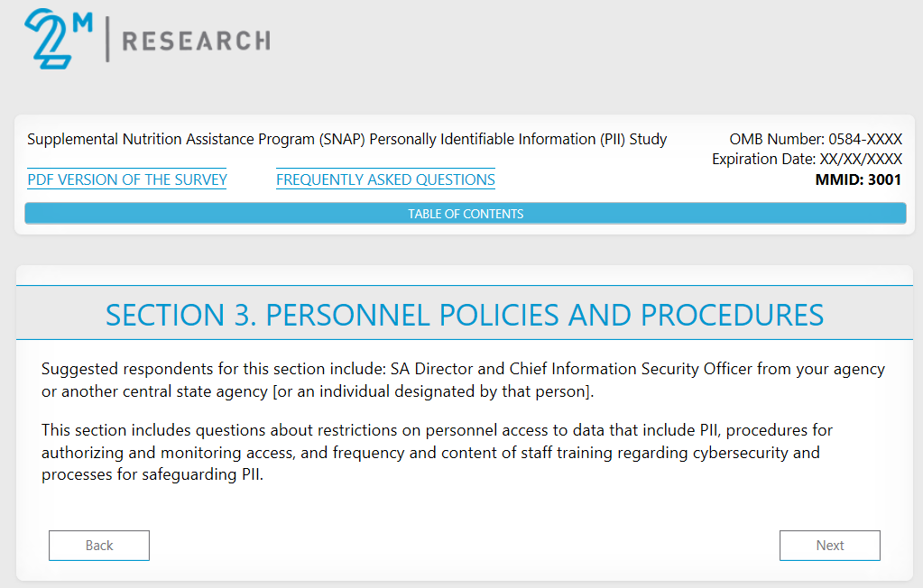Click the Expiration Date XX/XX/XXXX text
The image size is (923, 588).
pos(806,160)
